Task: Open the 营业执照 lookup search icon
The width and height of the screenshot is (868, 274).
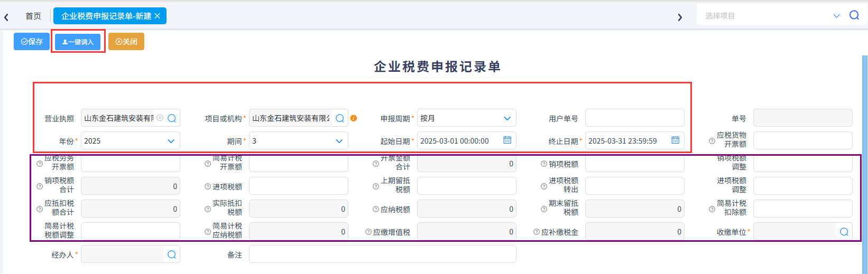Action: tap(172, 118)
